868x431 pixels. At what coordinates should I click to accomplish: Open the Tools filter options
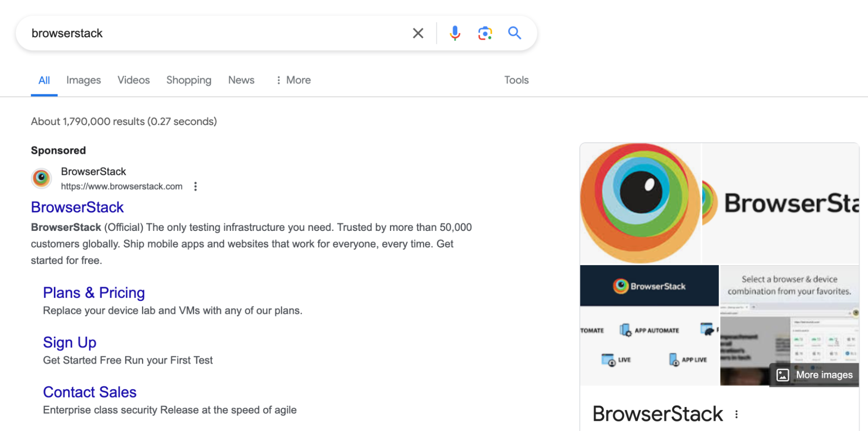coord(516,80)
